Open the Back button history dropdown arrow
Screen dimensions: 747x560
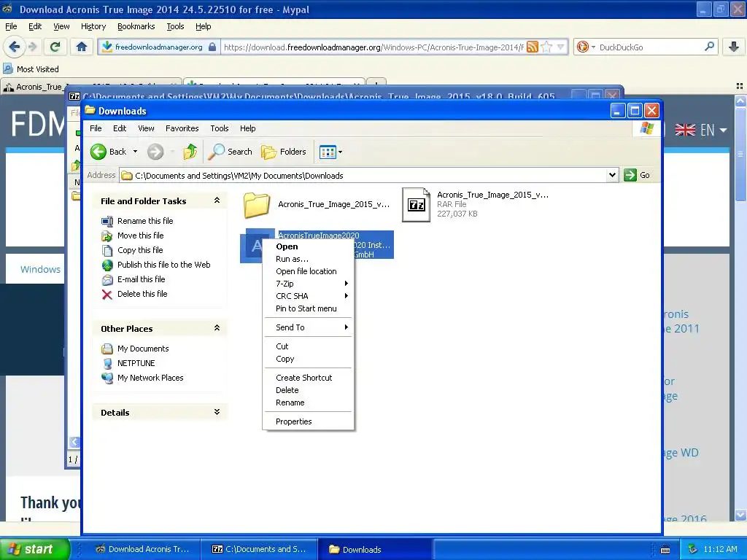[x=135, y=152]
